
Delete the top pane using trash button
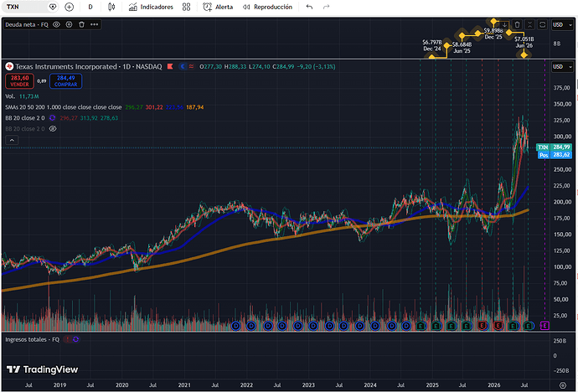tap(517, 24)
